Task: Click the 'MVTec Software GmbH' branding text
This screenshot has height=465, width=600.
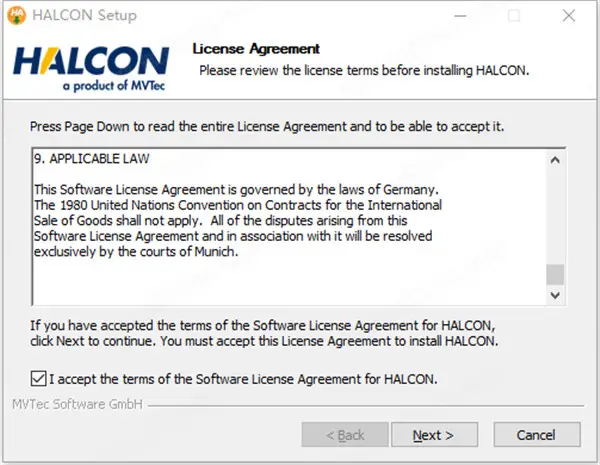Action: tap(77, 405)
